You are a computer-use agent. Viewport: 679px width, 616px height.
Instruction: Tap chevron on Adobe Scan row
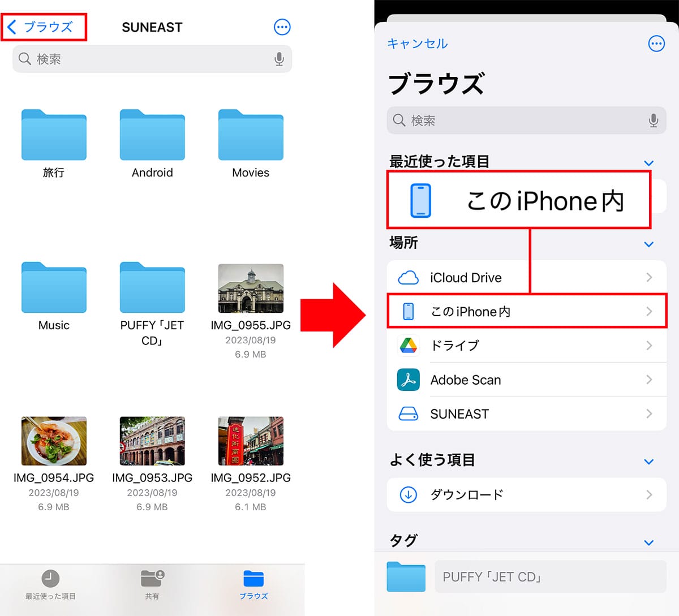(x=649, y=380)
